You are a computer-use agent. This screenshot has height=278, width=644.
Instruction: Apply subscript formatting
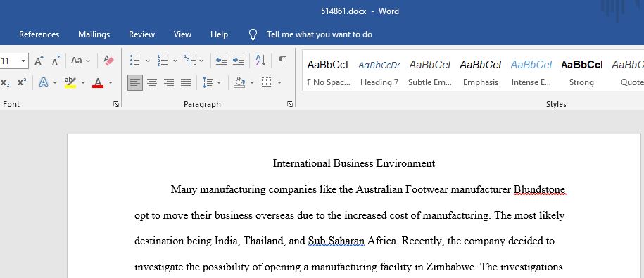[6, 82]
